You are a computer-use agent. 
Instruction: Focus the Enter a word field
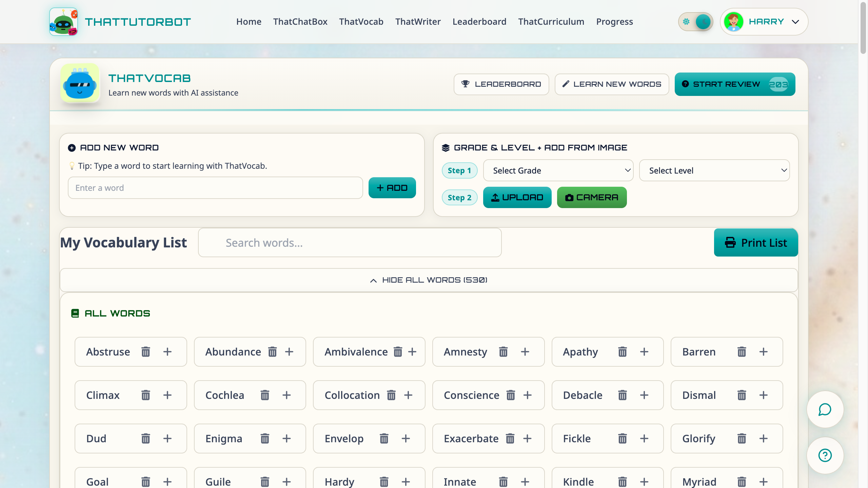[215, 188]
